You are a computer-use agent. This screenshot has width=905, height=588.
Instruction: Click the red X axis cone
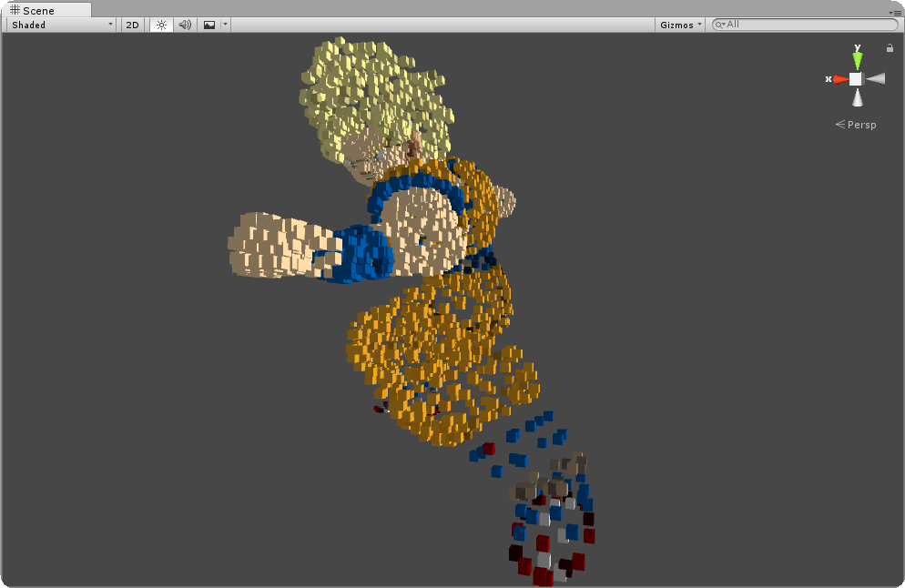839,79
